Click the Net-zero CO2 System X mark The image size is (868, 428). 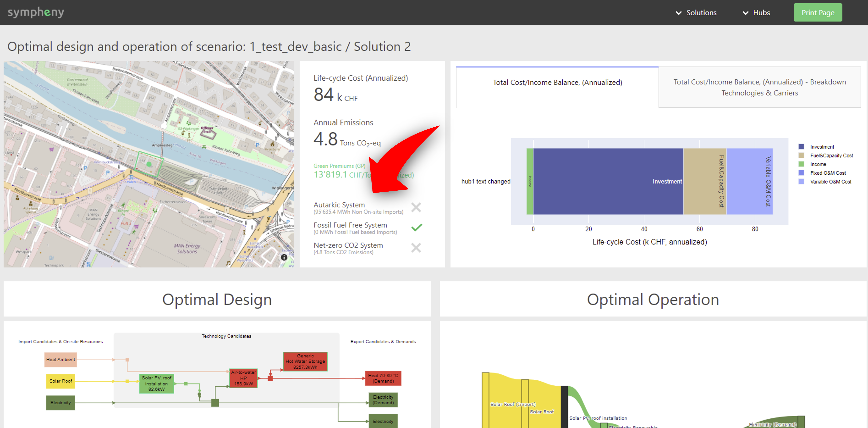point(416,247)
